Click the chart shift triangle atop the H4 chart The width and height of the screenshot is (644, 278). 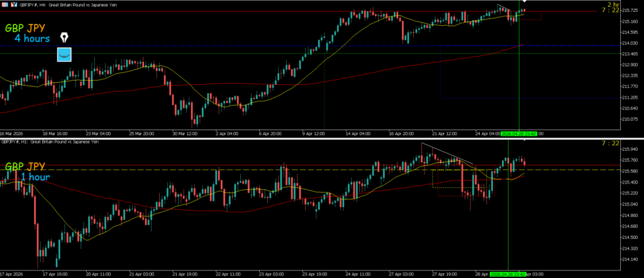(x=525, y=3)
